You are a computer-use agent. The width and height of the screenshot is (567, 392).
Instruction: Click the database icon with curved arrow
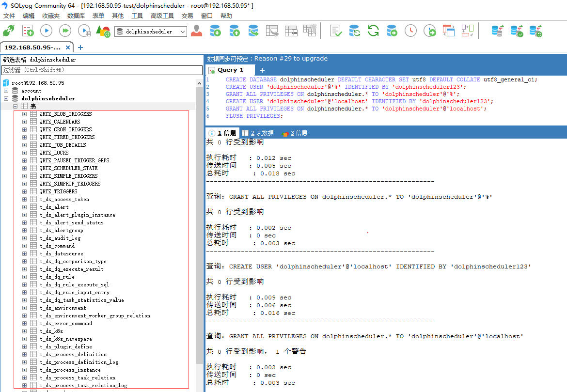coord(253,31)
